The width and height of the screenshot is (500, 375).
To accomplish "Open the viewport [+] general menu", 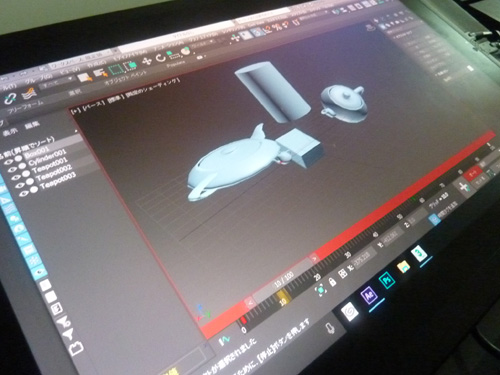I will [76, 111].
